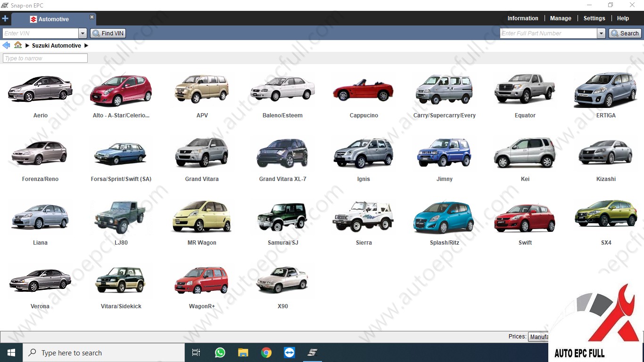Click the Find VIN button

click(108, 33)
